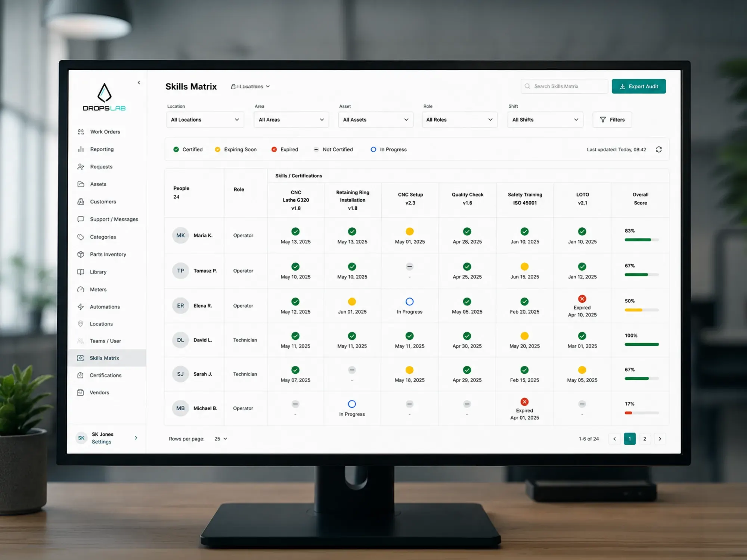Click the Certified legend item
Viewport: 747px width, 560px height.
[188, 149]
